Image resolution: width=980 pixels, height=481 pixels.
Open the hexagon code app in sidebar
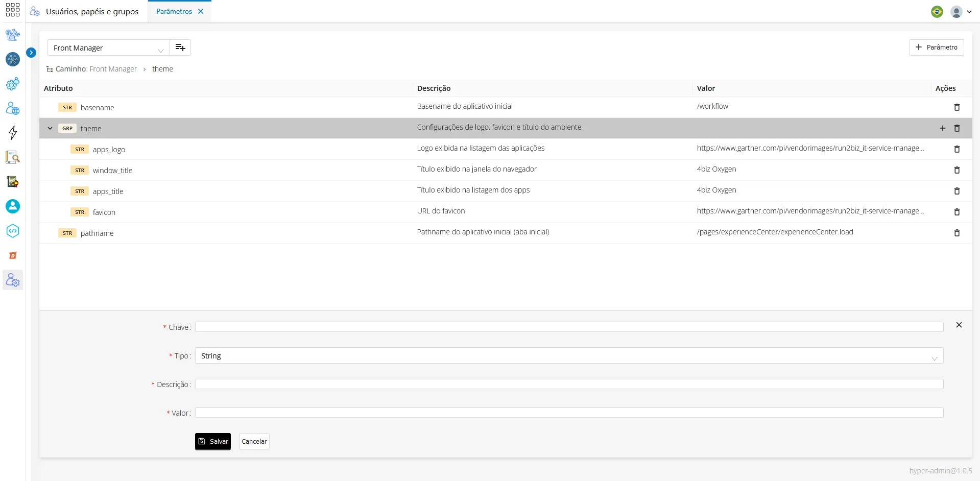[x=13, y=231]
